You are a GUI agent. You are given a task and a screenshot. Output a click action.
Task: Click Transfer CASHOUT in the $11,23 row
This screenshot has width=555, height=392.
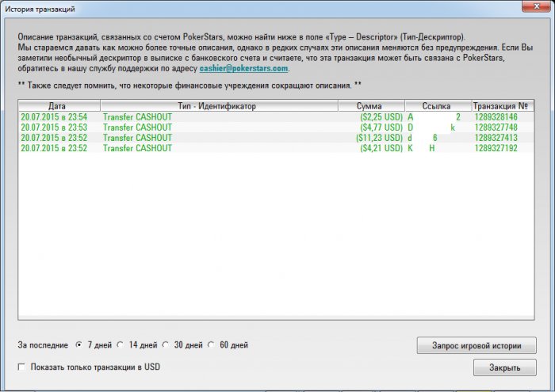click(x=137, y=138)
